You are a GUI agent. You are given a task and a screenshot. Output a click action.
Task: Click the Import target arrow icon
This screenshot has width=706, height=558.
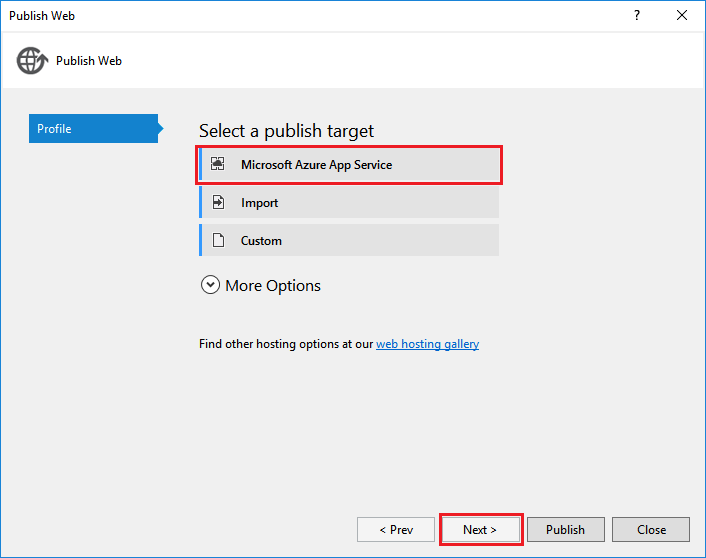[x=218, y=203]
